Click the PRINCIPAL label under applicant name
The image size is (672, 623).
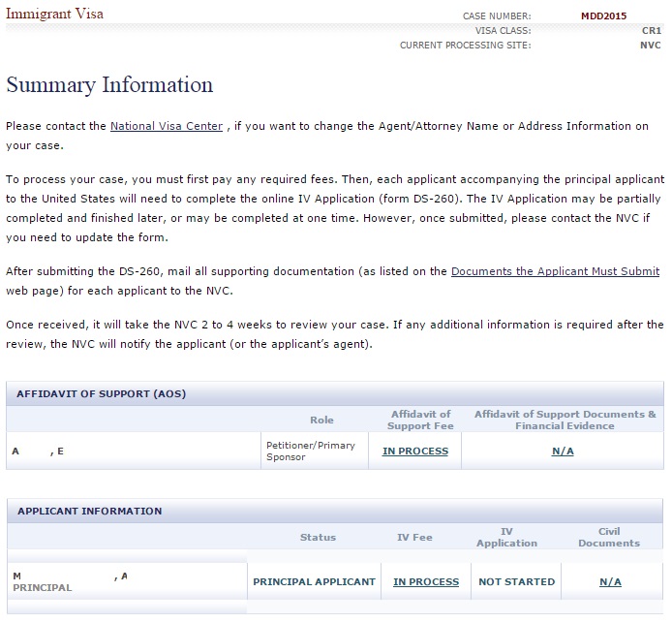42,588
